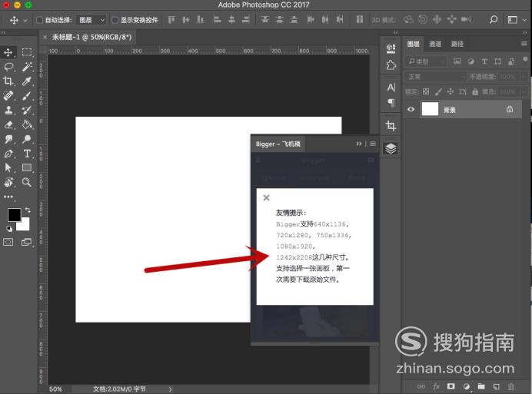Select the Rotate View hand tool
This screenshot has height=394, width=532.
tap(8, 183)
